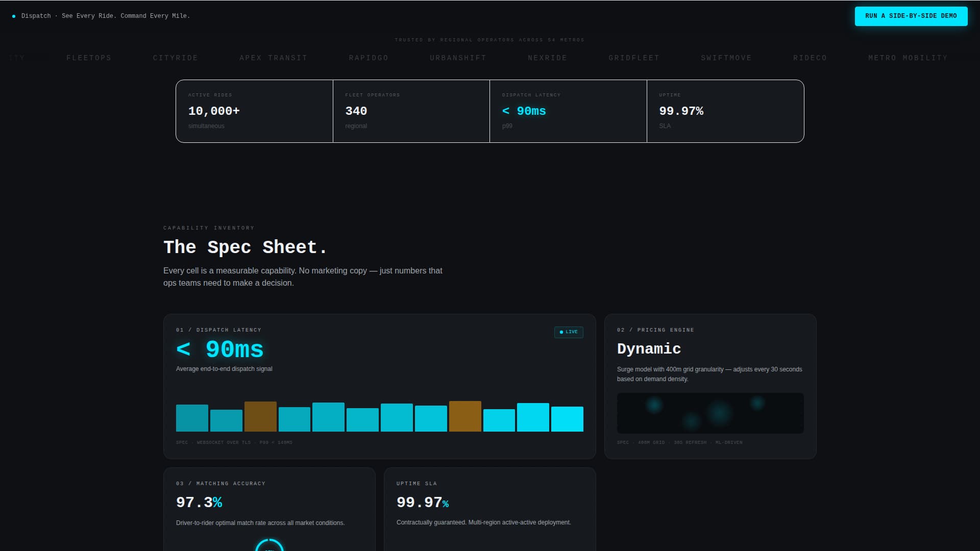Click the 99.97% value in Uptime SLA card
Screen dimensions: 980x551
point(423,503)
